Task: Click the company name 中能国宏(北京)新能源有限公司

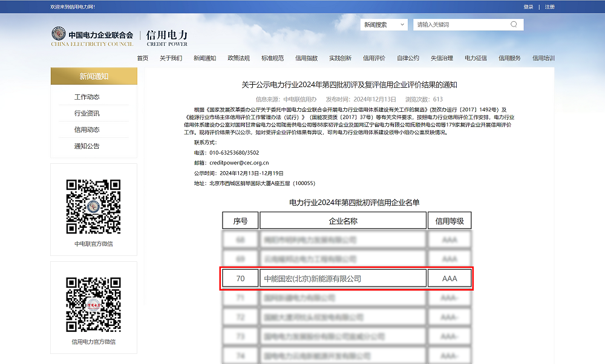Action: click(313, 279)
